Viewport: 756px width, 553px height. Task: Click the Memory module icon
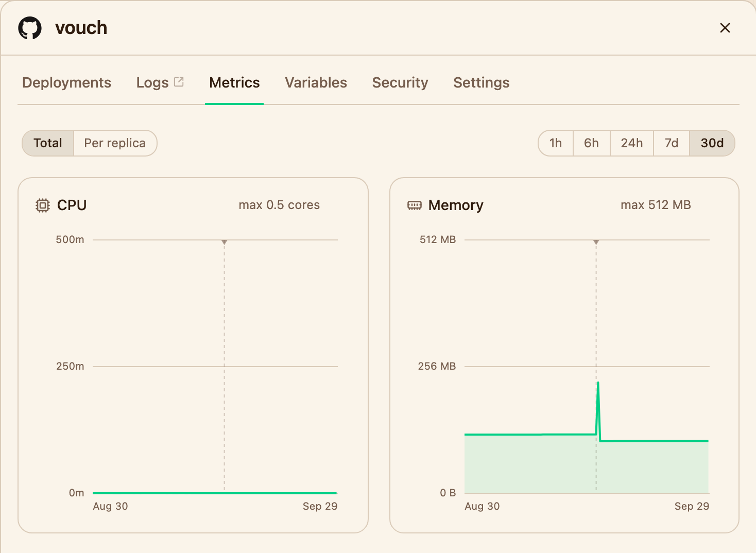[415, 205]
